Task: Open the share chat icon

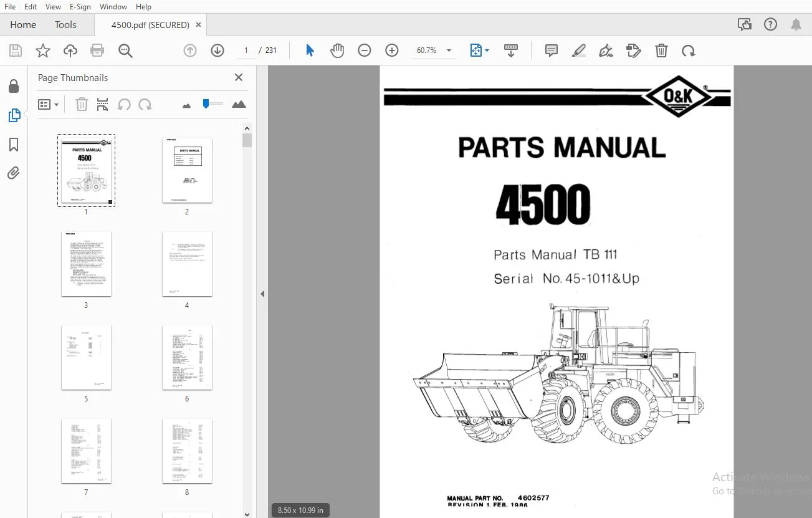Action: click(x=744, y=25)
